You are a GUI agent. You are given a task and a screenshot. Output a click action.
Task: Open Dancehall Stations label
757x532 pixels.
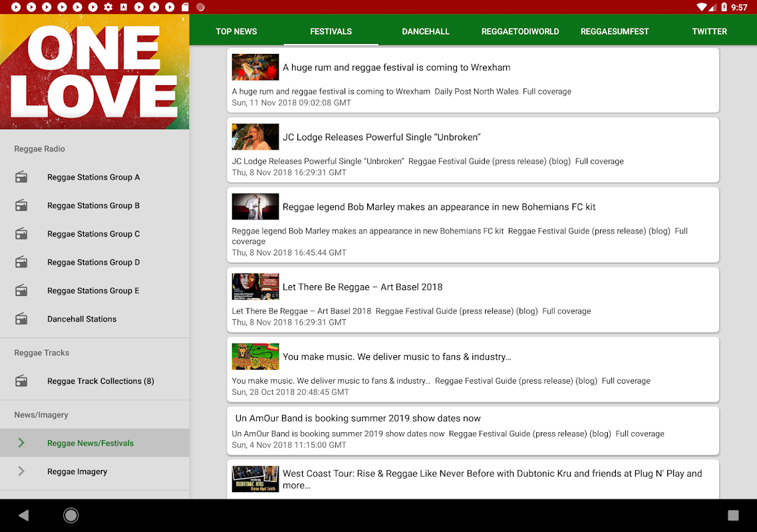pyautogui.click(x=82, y=319)
